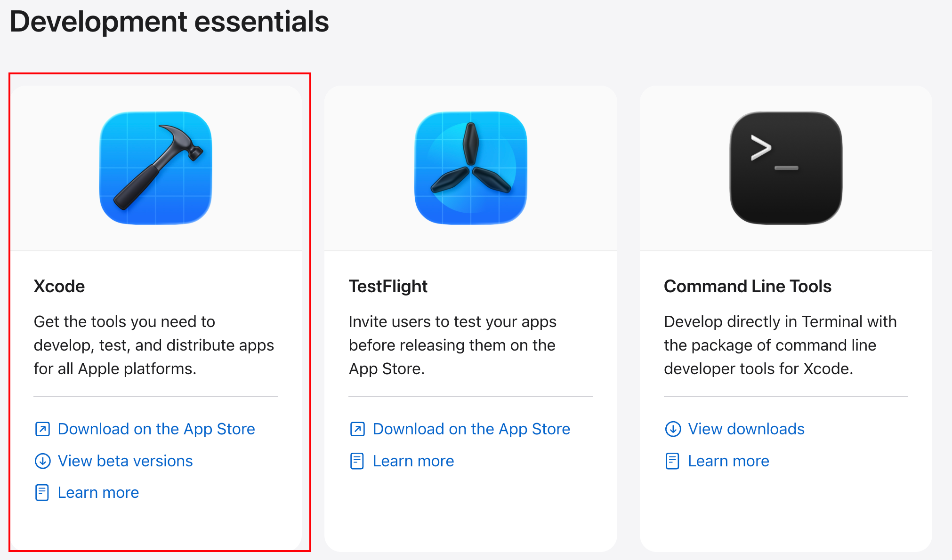952x560 pixels.
Task: Click the TestFlight propeller app icon
Action: point(471,168)
